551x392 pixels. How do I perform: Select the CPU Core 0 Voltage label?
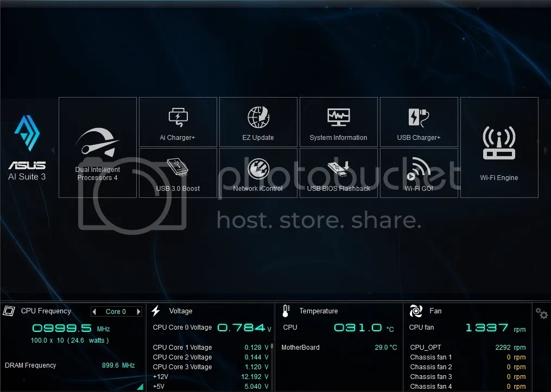coord(182,327)
